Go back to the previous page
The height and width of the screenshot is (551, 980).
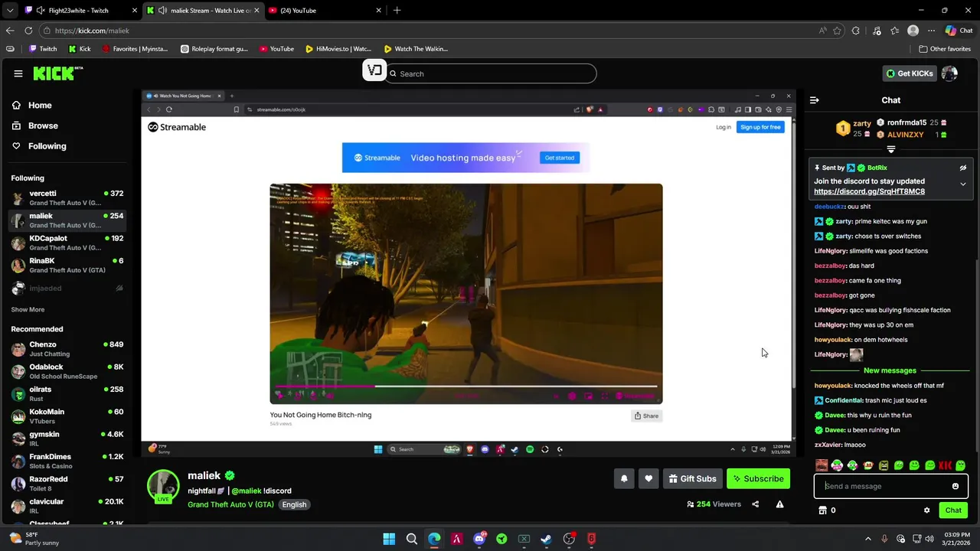pyautogui.click(x=9, y=31)
